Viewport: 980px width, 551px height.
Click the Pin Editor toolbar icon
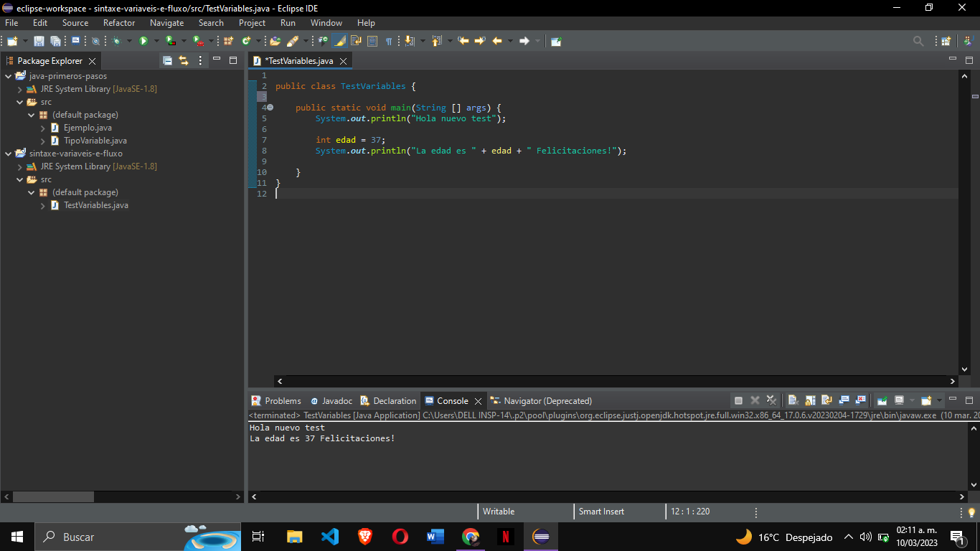click(x=556, y=41)
